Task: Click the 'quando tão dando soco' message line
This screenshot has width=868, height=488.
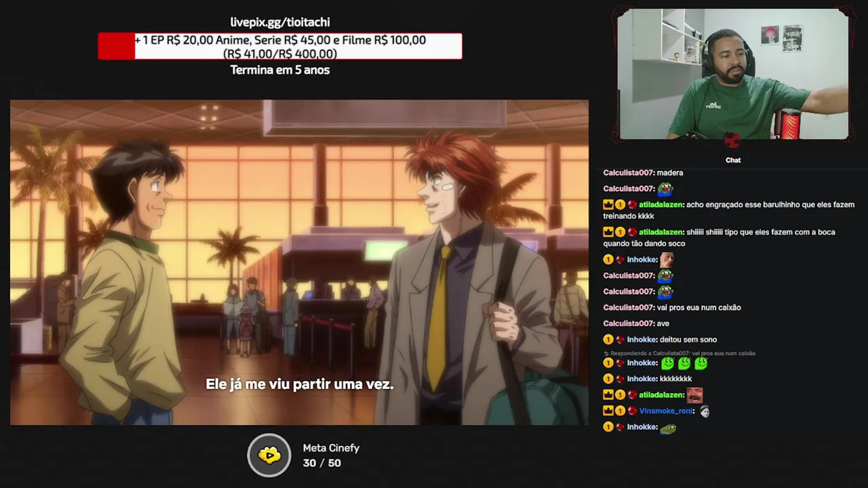Action: [x=644, y=244]
